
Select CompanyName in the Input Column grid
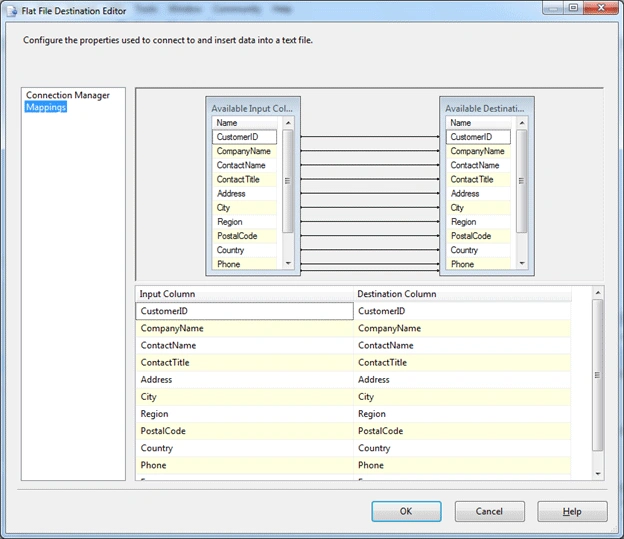coord(244,328)
